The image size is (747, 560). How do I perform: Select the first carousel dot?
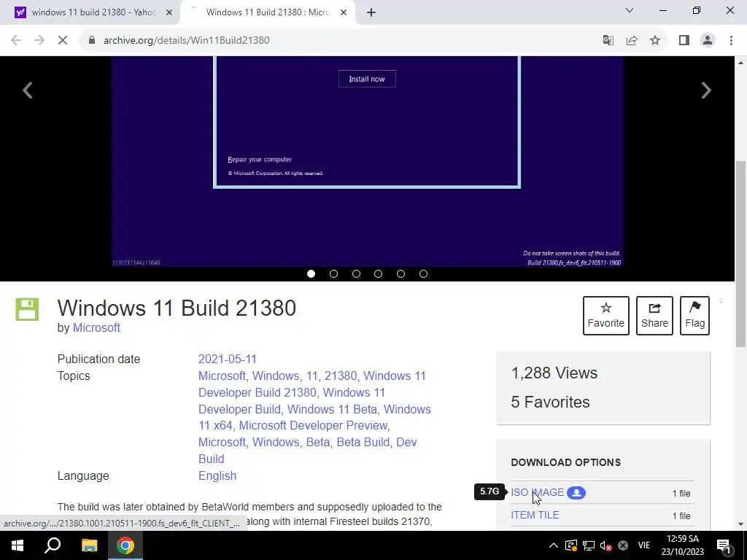coord(311,274)
